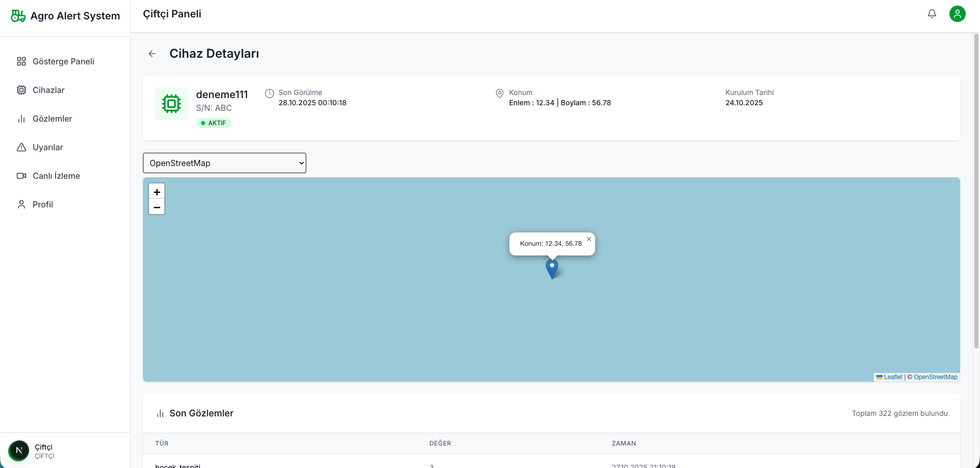Click serial number S/N: ABC
The image size is (980, 468).
tap(214, 108)
